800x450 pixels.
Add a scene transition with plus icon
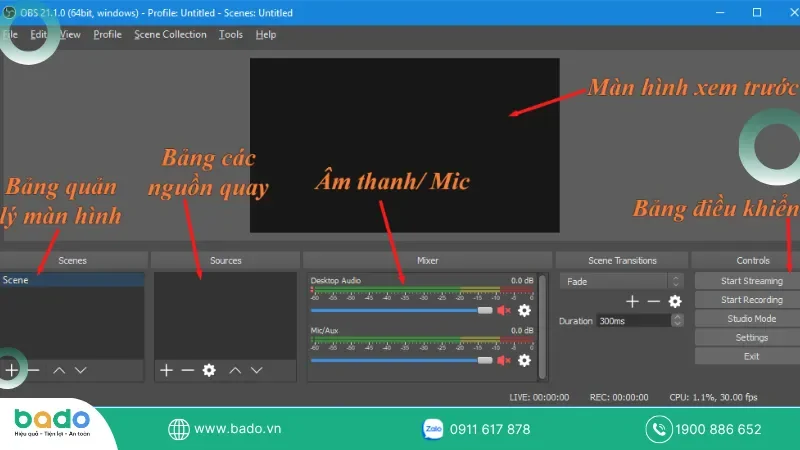pyautogui.click(x=632, y=302)
